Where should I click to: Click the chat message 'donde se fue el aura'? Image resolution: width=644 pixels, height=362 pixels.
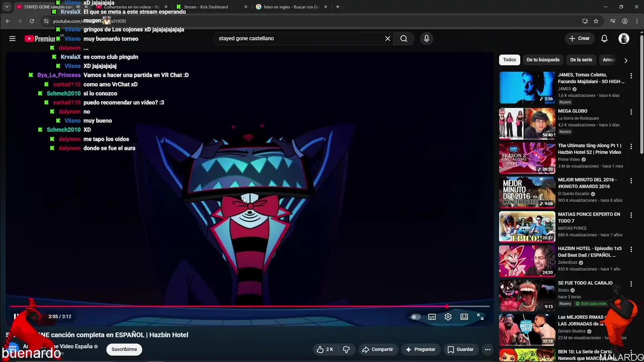109,148
